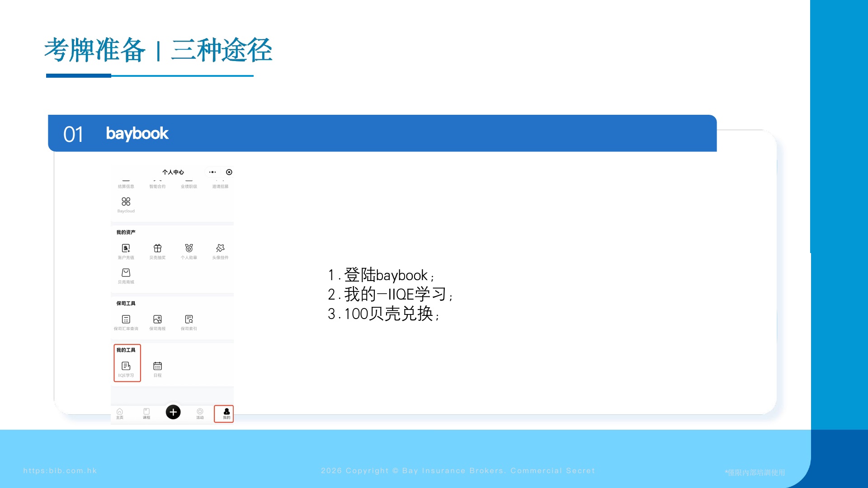The height and width of the screenshot is (488, 868).
Task: Select the 保司工具 section heading
Action: tap(126, 303)
